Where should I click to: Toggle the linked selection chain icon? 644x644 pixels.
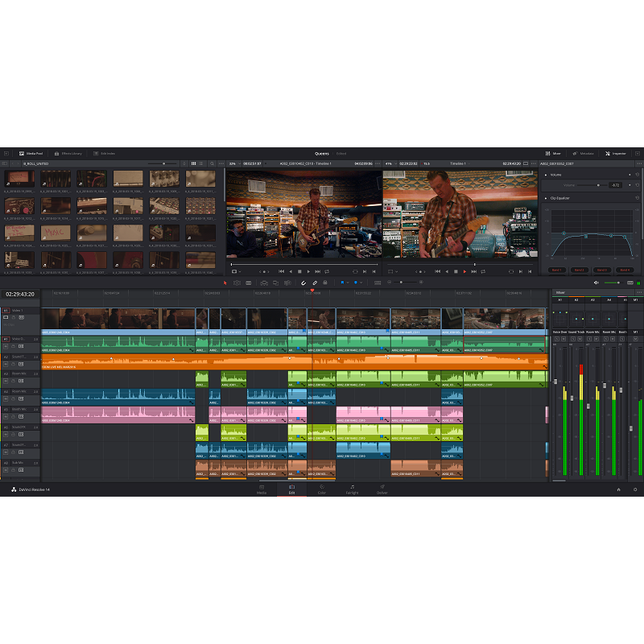[x=315, y=283]
